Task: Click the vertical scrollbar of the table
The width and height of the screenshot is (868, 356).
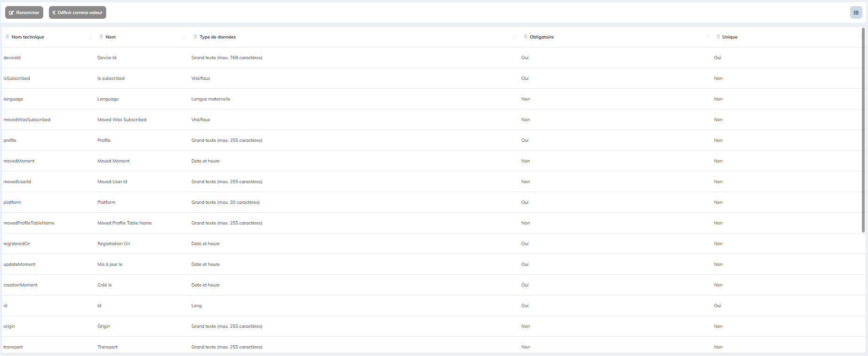Action: coord(863,132)
